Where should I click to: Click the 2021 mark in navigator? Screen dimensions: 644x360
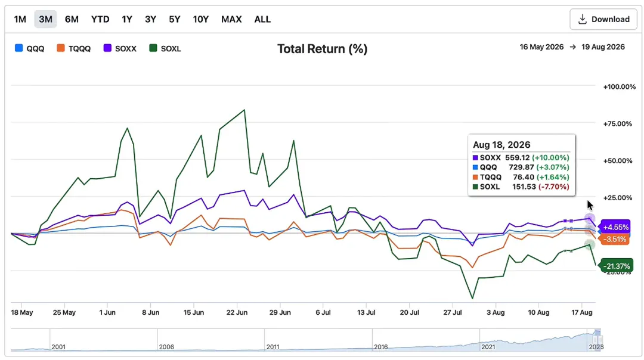point(488,347)
